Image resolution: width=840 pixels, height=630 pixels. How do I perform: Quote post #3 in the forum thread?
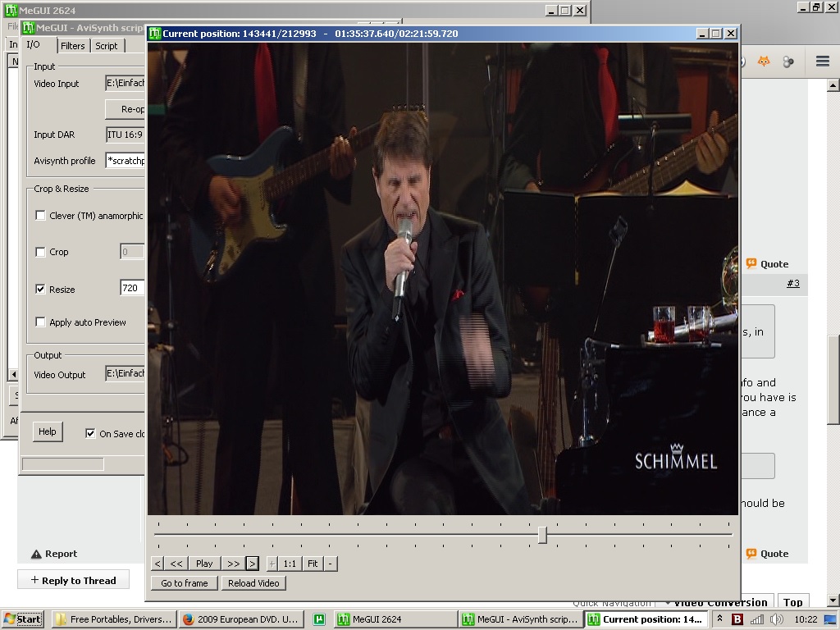click(767, 264)
